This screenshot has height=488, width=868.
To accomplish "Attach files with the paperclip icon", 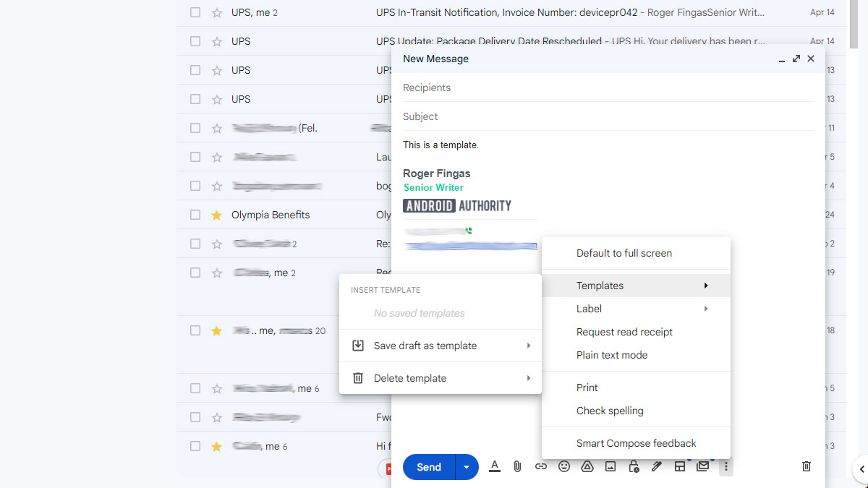I will point(517,466).
